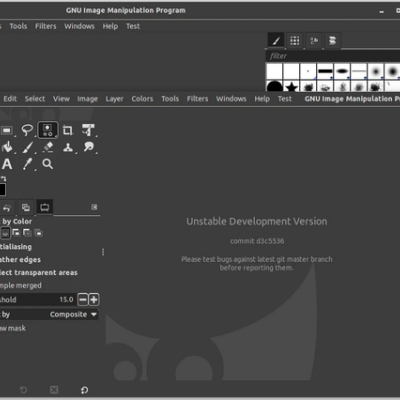
Task: Select the Clone stamp tool
Action: coord(68,147)
